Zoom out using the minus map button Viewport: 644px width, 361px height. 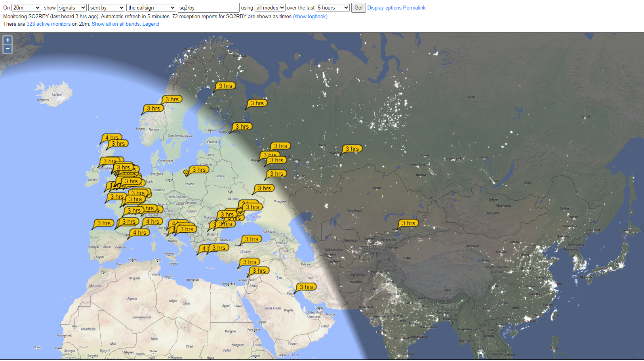click(x=8, y=49)
